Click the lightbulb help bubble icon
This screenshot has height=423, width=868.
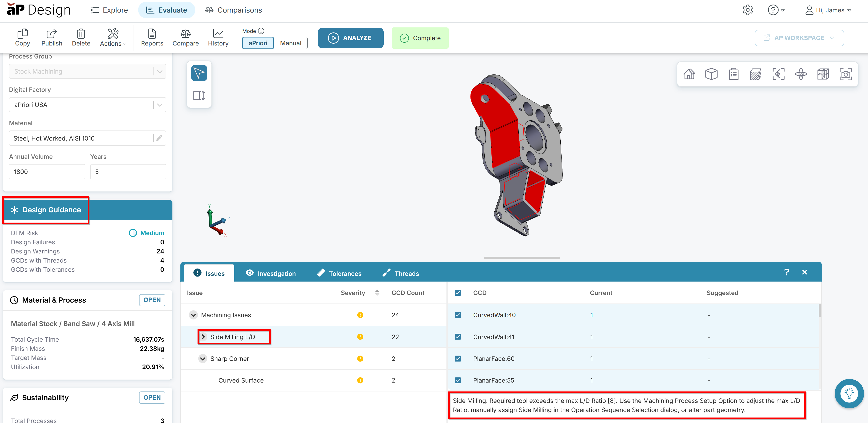(x=849, y=393)
